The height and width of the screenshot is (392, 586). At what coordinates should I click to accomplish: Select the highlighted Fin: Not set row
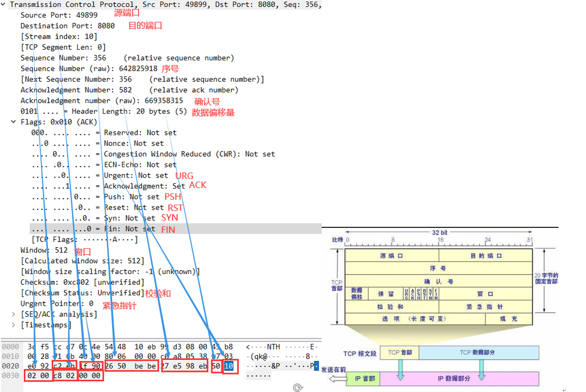click(176, 228)
